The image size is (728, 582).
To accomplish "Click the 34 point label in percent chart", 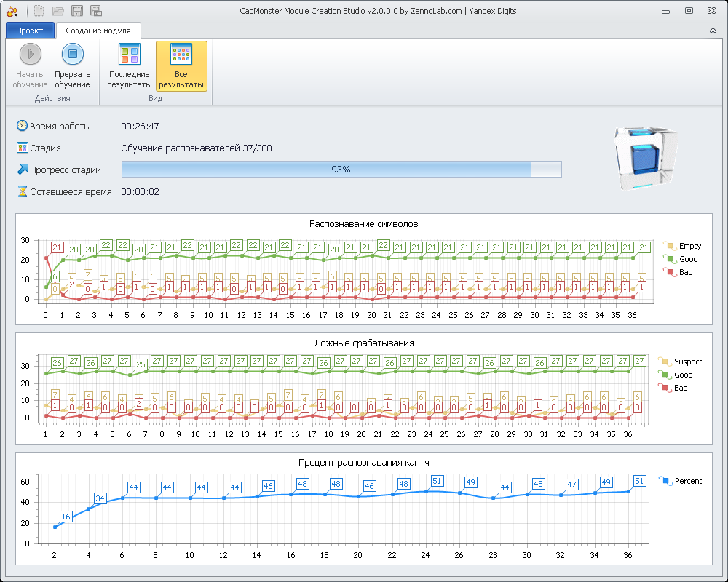I will point(100,498).
